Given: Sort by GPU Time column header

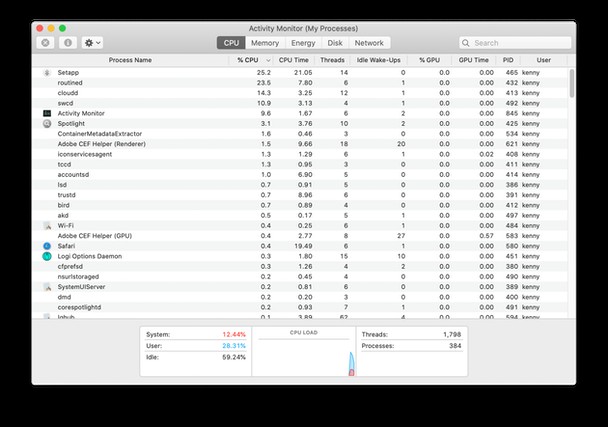Looking at the screenshot, I should (x=473, y=60).
